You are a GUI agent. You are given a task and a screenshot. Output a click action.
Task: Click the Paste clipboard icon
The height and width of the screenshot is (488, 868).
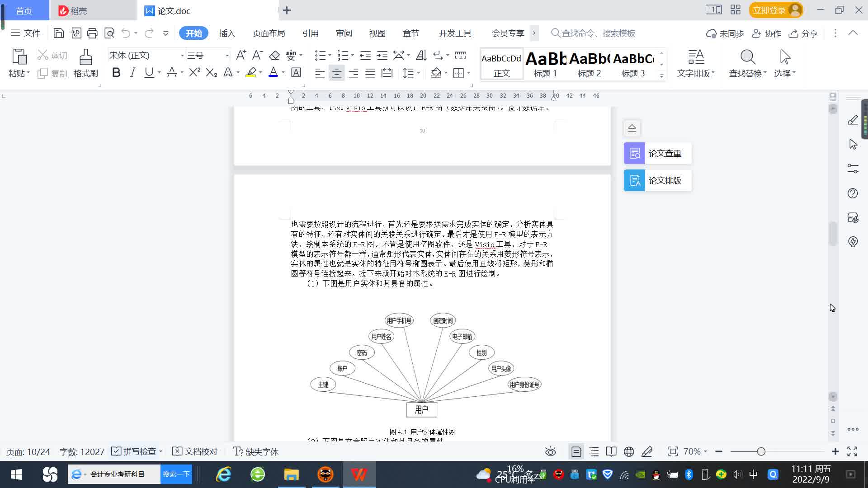pyautogui.click(x=19, y=57)
